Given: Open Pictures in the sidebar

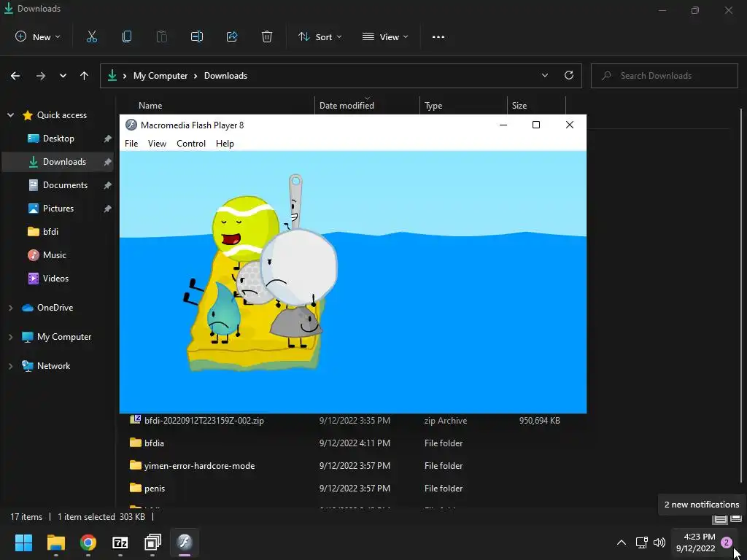Looking at the screenshot, I should point(58,209).
